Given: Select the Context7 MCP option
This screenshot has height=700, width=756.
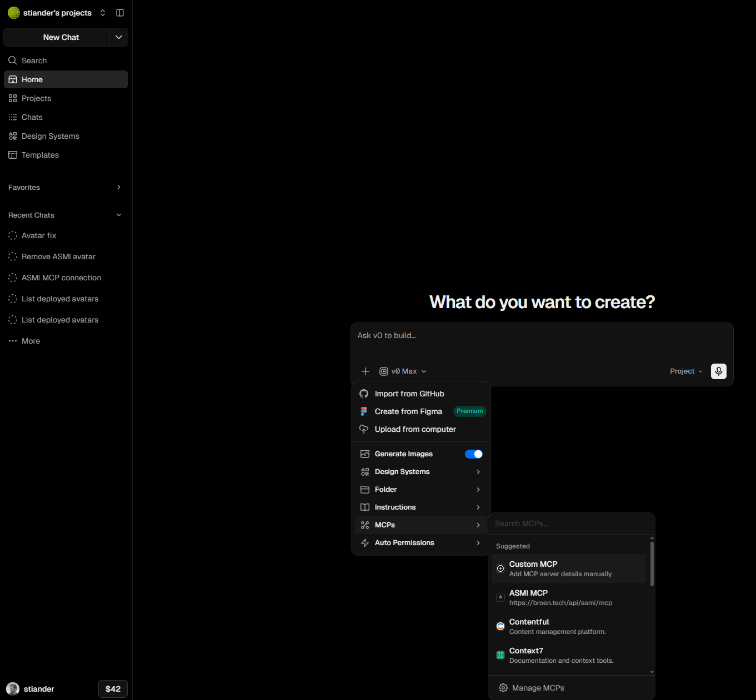Looking at the screenshot, I should [x=569, y=655].
